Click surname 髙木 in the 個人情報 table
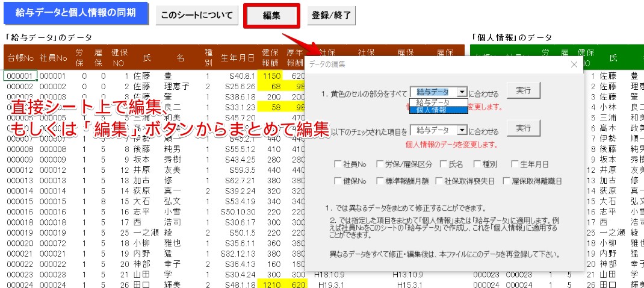The width and height of the screenshot is (644, 288). click(x=608, y=128)
